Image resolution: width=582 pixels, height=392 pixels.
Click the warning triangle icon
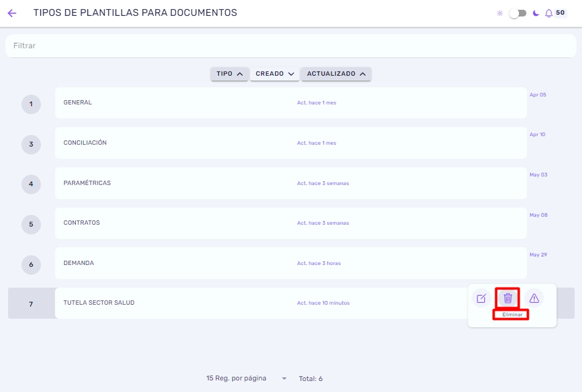(x=534, y=298)
